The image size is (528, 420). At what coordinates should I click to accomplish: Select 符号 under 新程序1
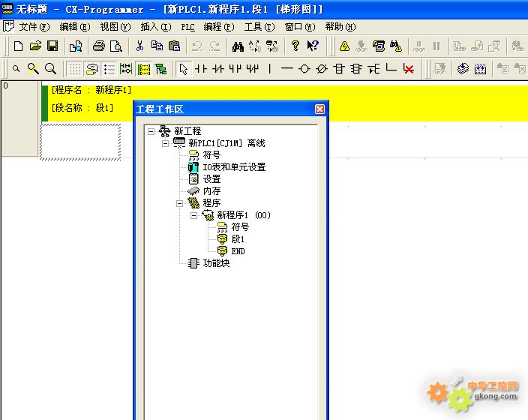240,227
